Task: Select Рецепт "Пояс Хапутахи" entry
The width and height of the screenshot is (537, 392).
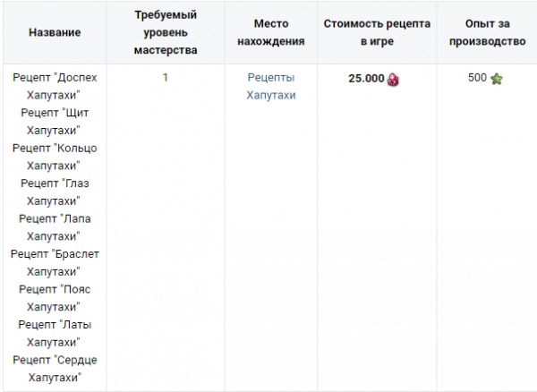Action: coord(55,298)
